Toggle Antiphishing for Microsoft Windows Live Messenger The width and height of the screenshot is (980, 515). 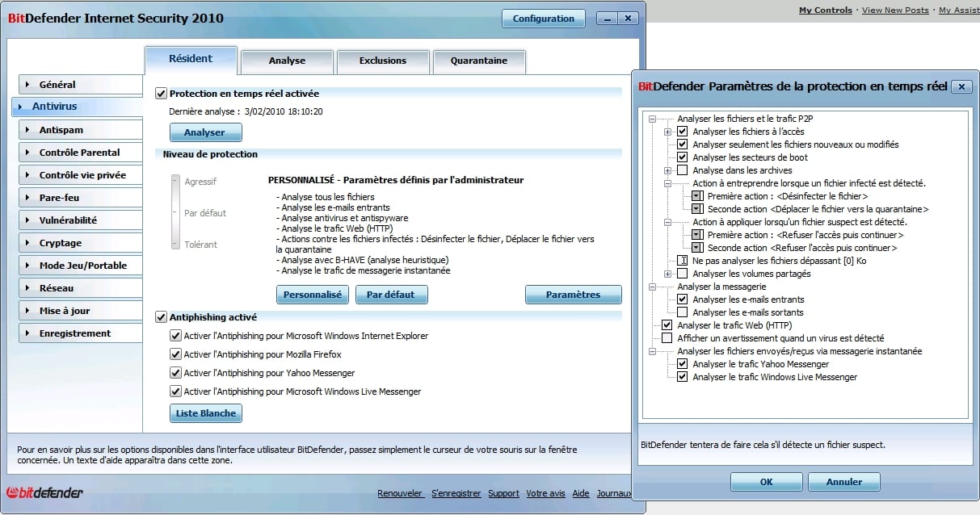[x=175, y=391]
